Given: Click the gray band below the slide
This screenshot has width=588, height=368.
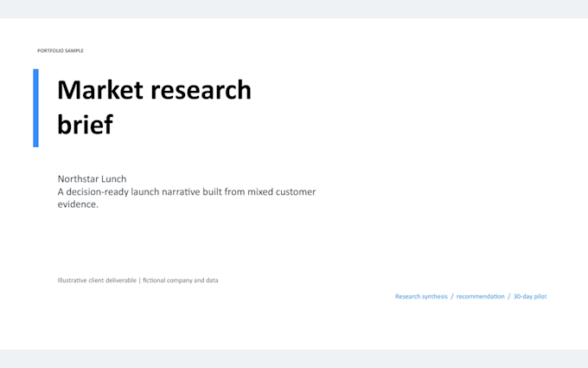Looking at the screenshot, I should [x=294, y=359].
